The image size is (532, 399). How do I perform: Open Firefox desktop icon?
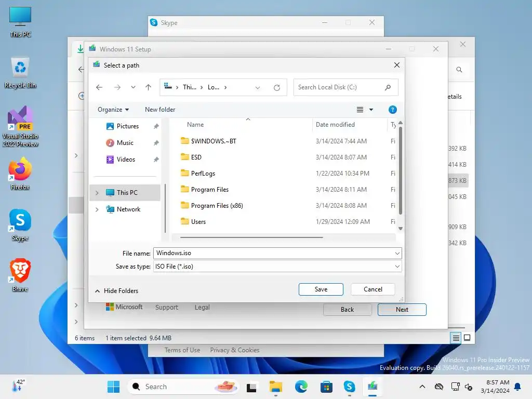20,174
